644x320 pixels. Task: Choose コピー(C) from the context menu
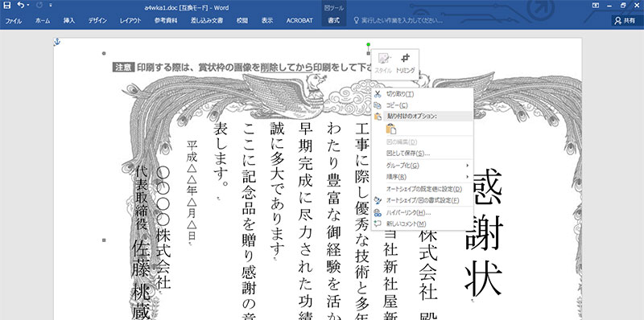422,105
